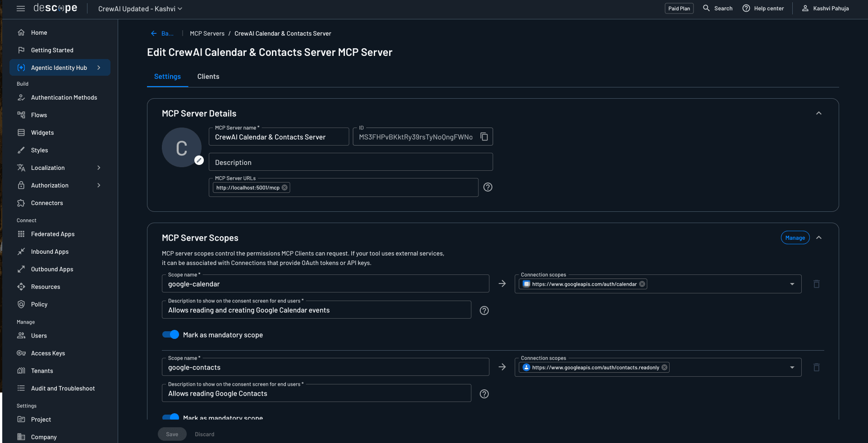Click the Access Keys key icon
The image size is (868, 443).
[21, 353]
